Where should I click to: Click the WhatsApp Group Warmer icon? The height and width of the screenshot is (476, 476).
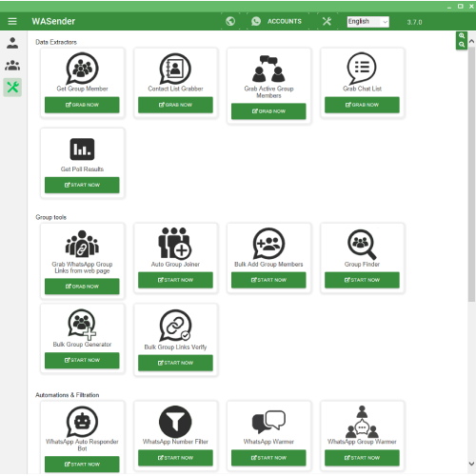coord(362,422)
